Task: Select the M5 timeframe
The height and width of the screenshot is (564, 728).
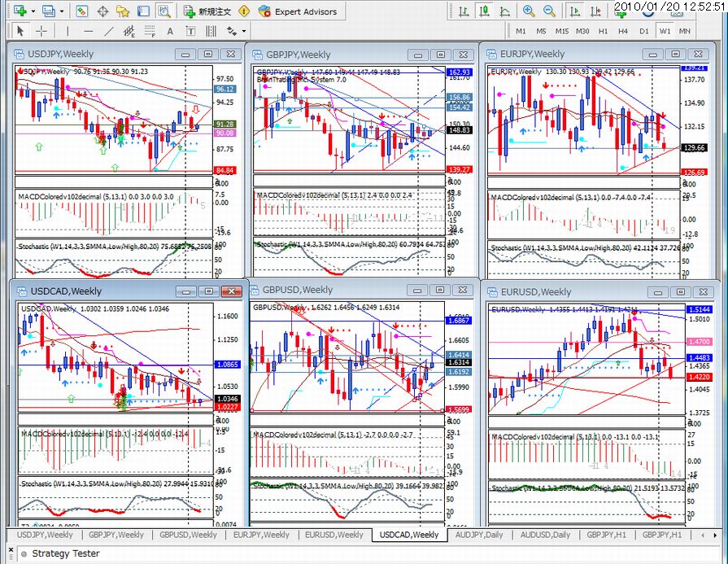Action: click(x=541, y=31)
